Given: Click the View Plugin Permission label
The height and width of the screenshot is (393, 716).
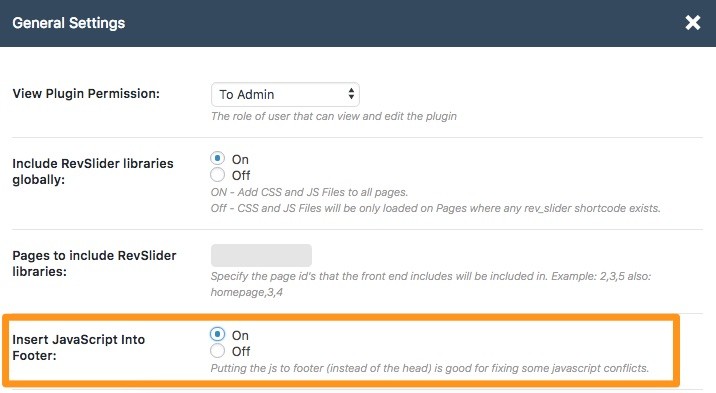Looking at the screenshot, I should 86,94.
